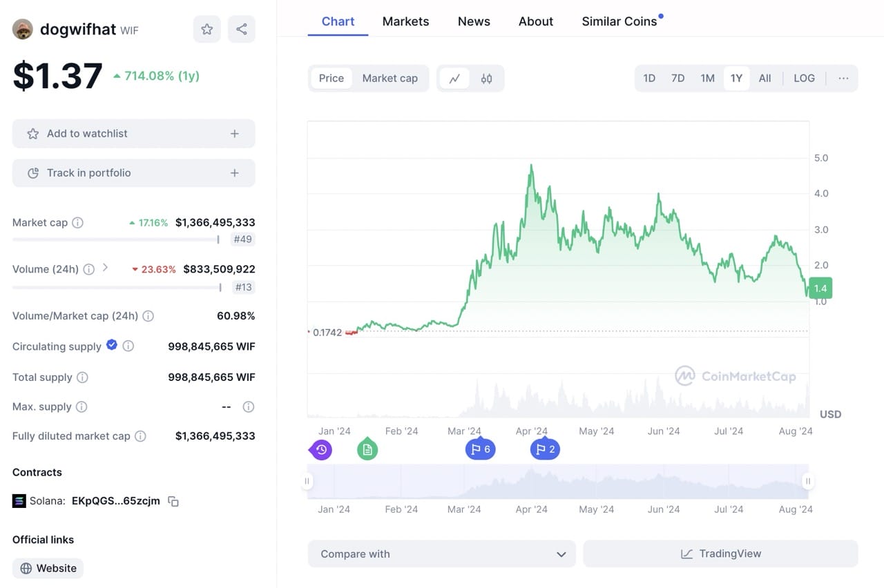This screenshot has width=884, height=588.
Task: Toggle LOG scale on chart
Action: [x=804, y=78]
